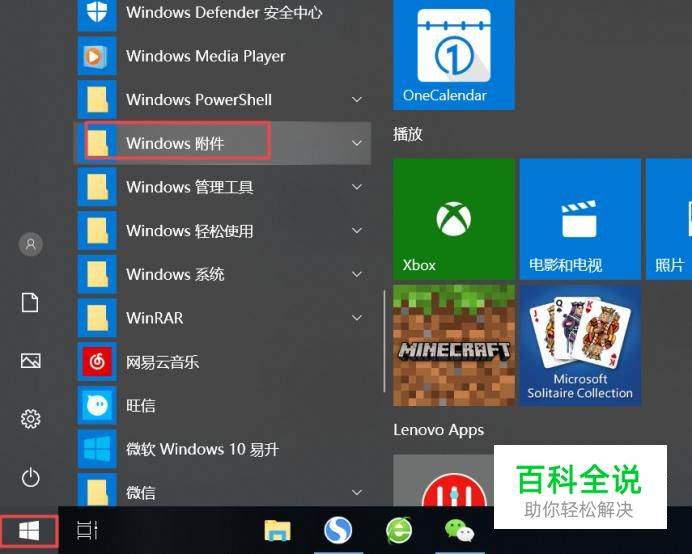Click the 微信 folder icon in app list
Image resolution: width=692 pixels, height=554 pixels.
point(97,490)
